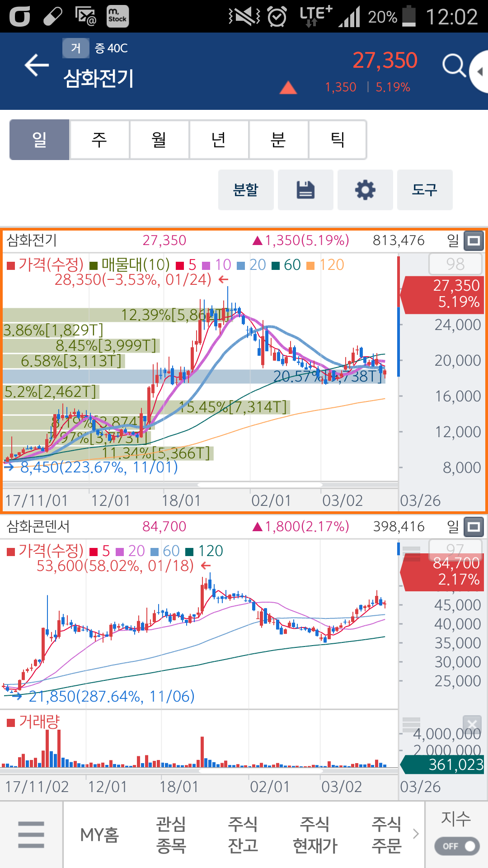Maximize the 삼화전기 chart panel

click(474, 241)
